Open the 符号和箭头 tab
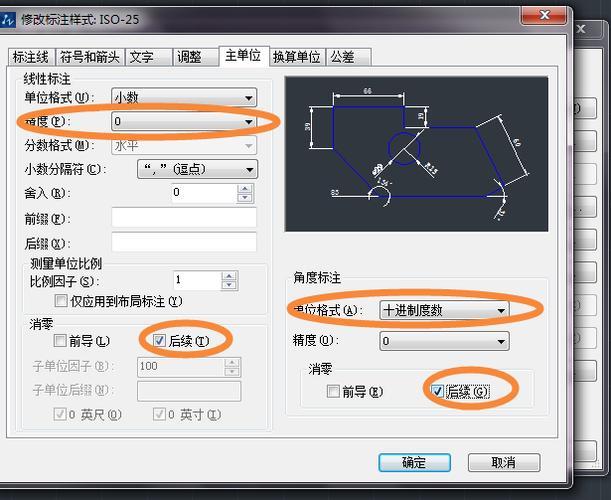 90,57
